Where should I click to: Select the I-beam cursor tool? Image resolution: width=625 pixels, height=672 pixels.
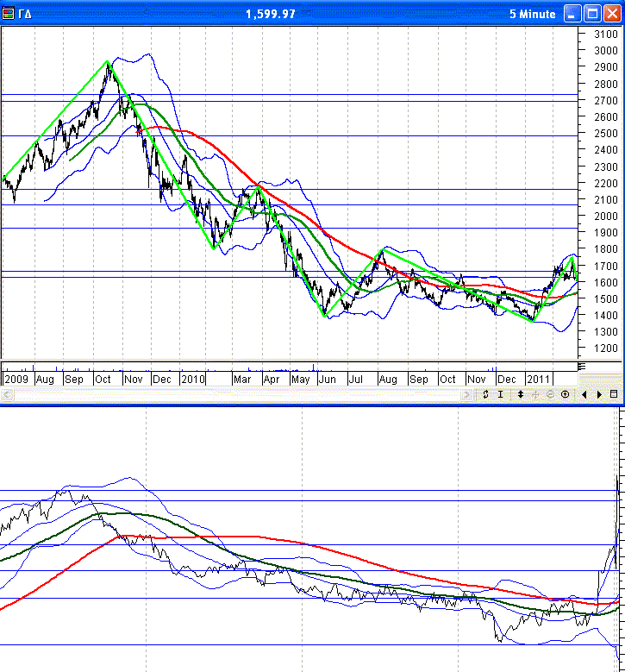point(500,394)
